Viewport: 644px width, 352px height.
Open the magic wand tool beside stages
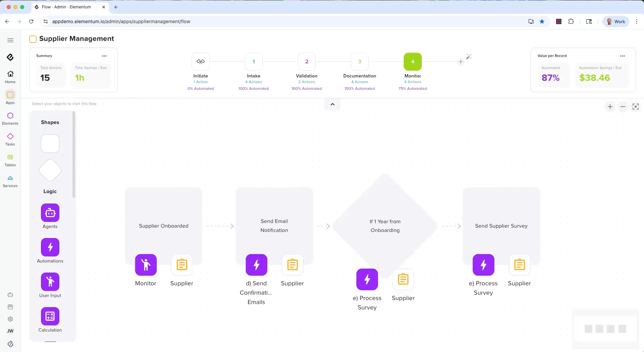[469, 57]
